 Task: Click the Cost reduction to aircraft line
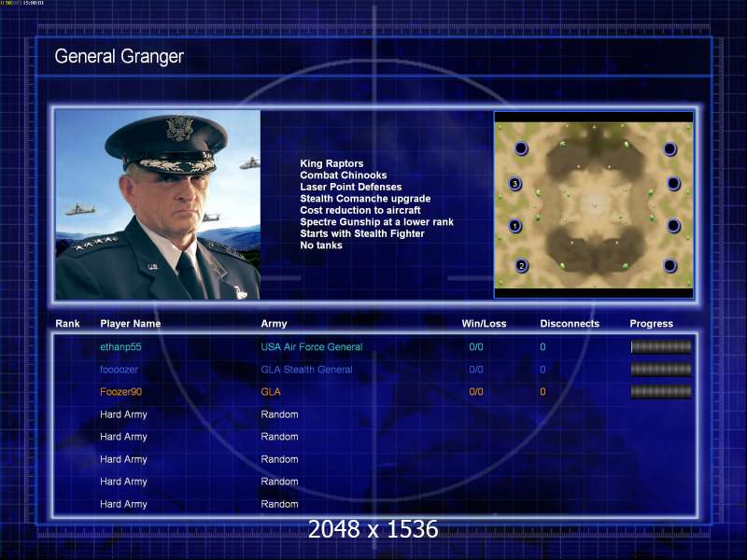(x=360, y=210)
